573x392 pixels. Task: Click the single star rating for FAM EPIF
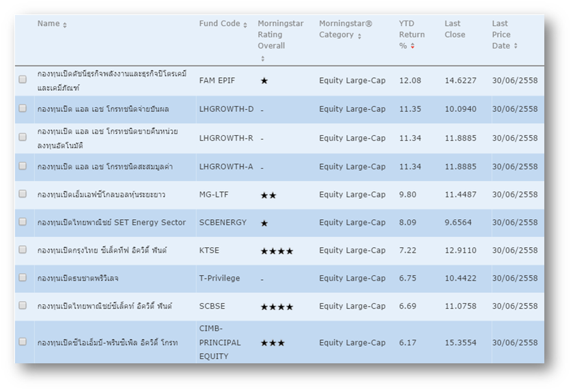coord(264,81)
